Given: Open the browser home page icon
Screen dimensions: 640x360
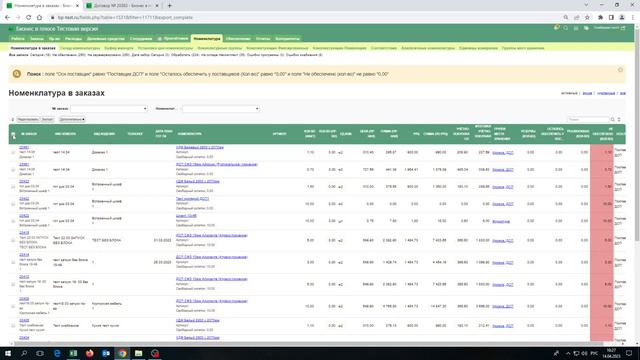Looking at the screenshot, I should pyautogui.click(x=39, y=18).
